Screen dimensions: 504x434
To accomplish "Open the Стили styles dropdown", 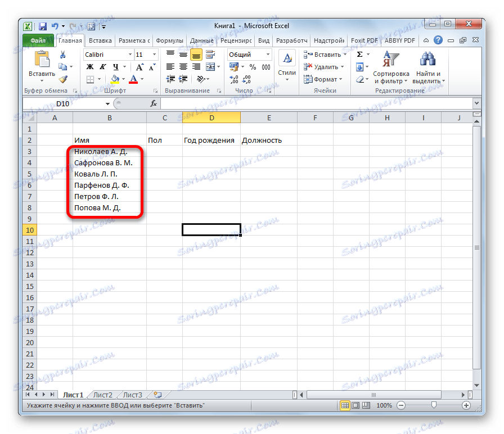I will pos(287,66).
